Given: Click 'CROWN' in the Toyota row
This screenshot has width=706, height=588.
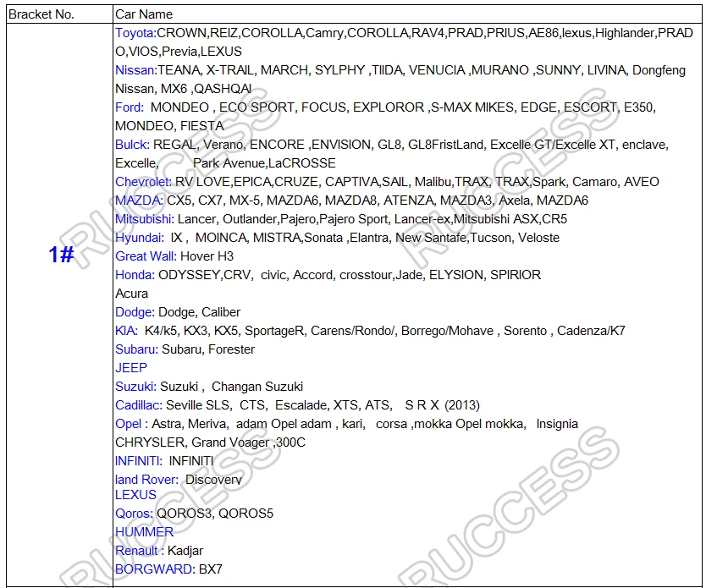Looking at the screenshot, I should pos(181,33).
